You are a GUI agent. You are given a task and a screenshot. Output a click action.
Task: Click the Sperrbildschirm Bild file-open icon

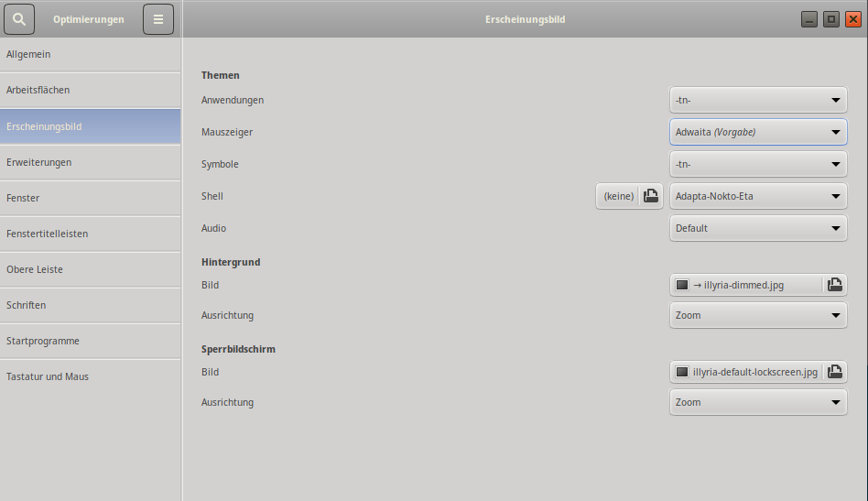[x=834, y=372]
